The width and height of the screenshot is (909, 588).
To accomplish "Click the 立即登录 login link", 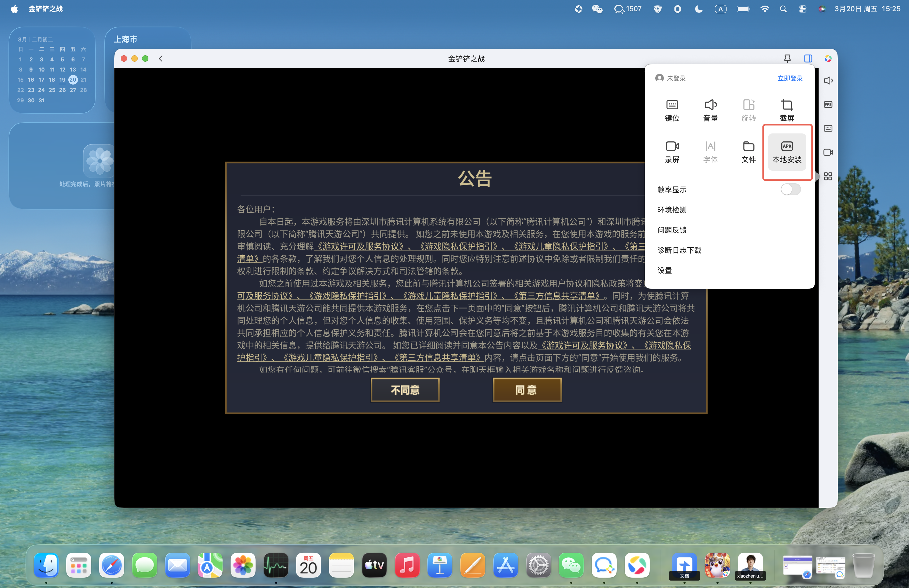I will [790, 78].
